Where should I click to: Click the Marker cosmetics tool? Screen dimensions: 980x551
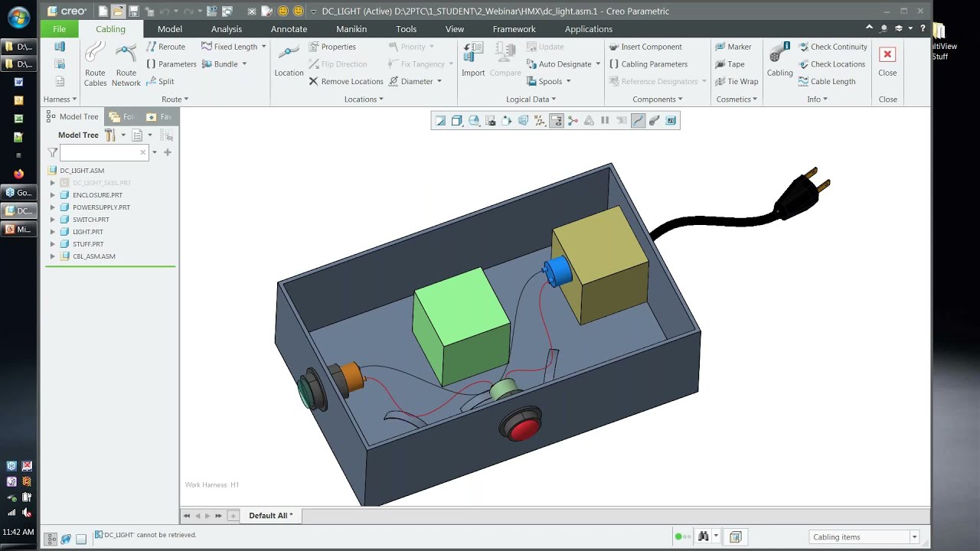tap(733, 47)
